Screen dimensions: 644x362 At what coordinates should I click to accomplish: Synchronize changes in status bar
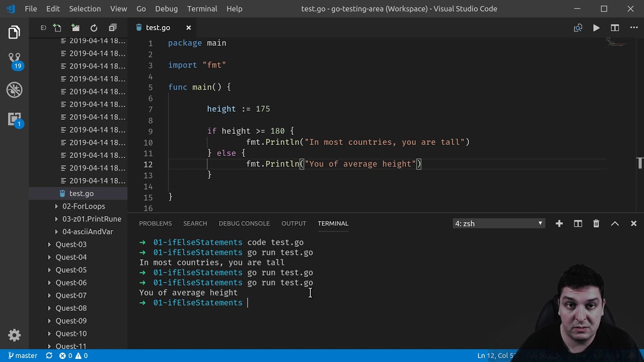[49, 355]
